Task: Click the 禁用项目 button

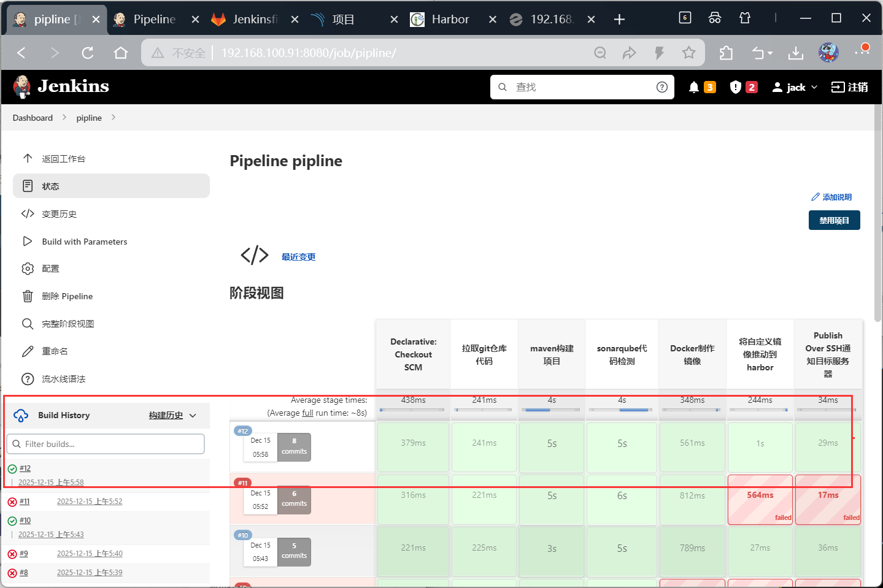Action: (x=834, y=220)
